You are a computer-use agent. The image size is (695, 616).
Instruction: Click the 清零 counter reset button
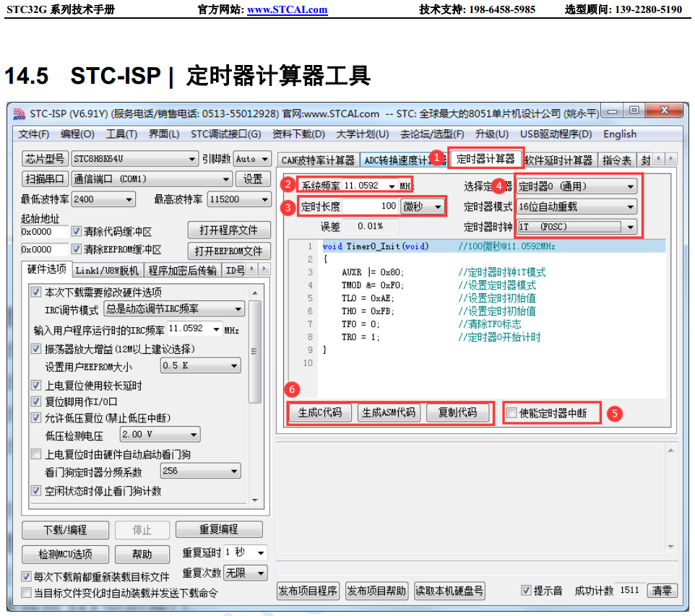(x=662, y=590)
